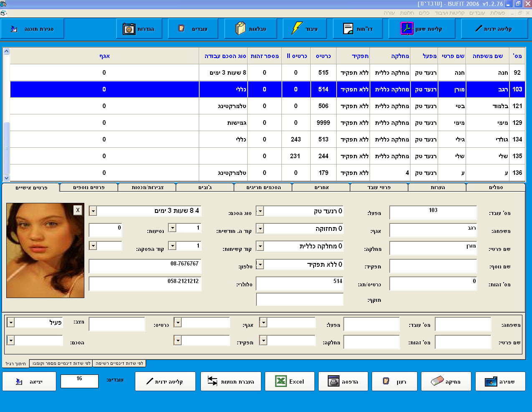Screen dimensions: 532x412
Task: Open the מחלקה combo box arrow
Action: 260,246
